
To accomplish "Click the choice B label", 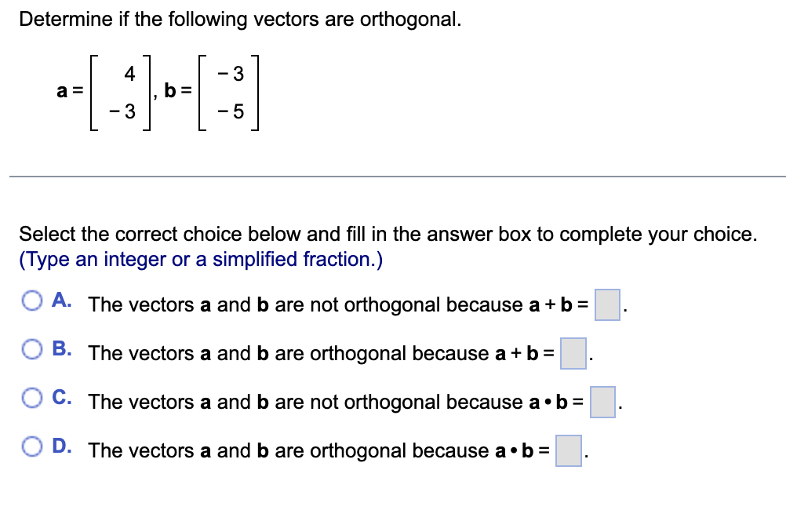I will [60, 348].
